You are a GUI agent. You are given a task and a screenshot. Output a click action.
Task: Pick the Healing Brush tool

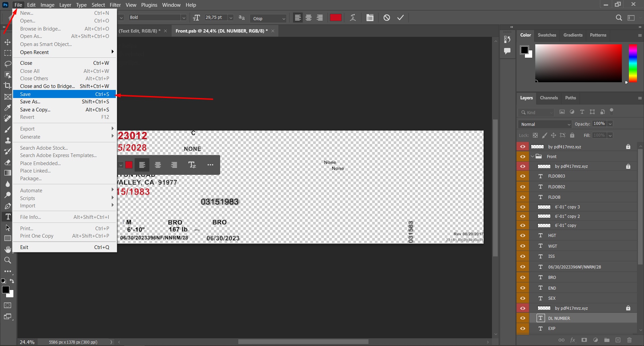coord(7,118)
